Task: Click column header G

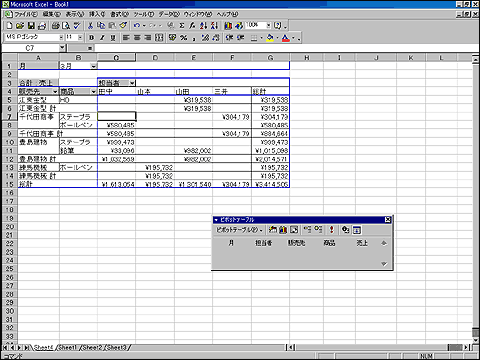Action: point(270,58)
